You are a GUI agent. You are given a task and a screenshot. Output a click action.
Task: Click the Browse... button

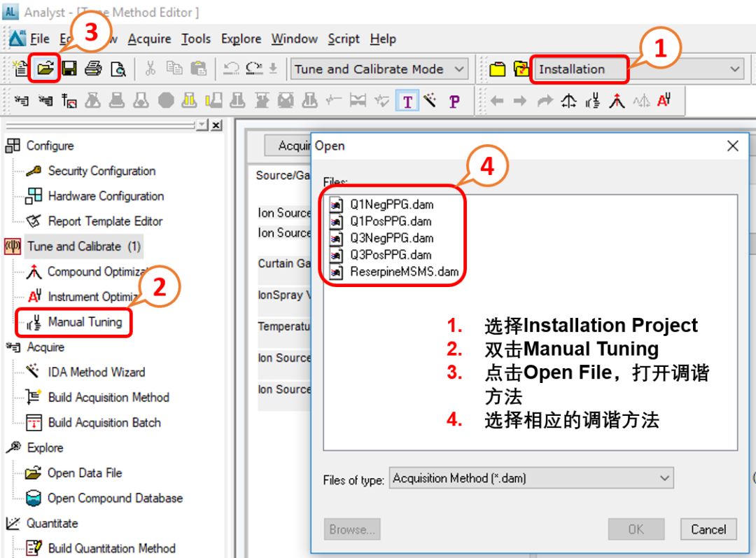pos(352,529)
